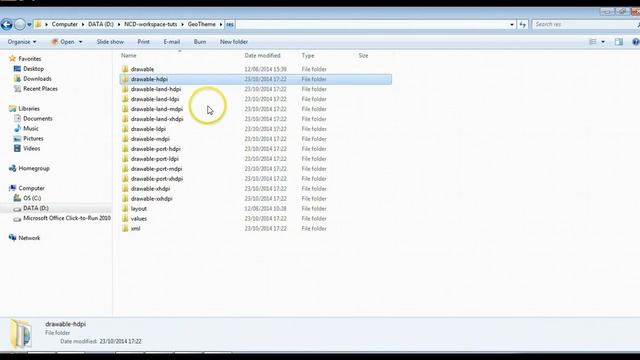Open the Pictures library
Image resolution: width=640 pixels, height=360 pixels.
pos(33,139)
